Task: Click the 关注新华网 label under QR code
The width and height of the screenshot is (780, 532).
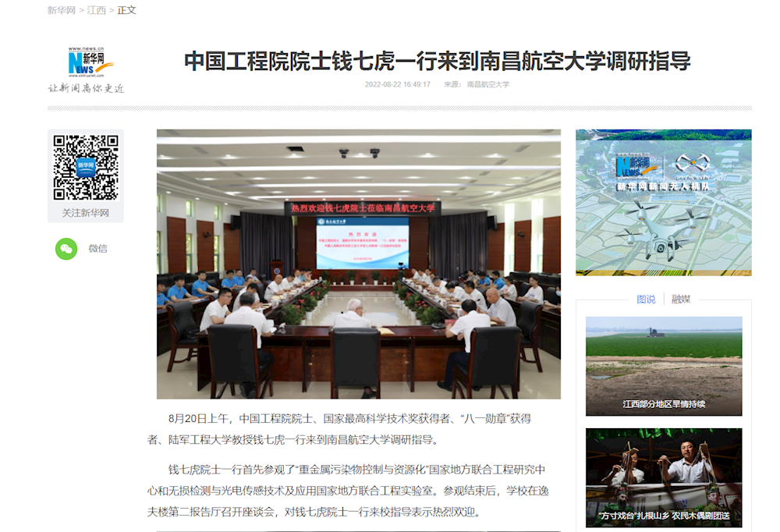Action: coord(86,213)
